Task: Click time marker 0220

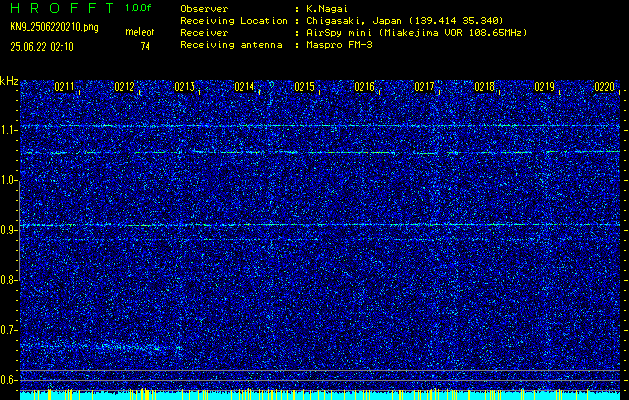Action: [604, 87]
